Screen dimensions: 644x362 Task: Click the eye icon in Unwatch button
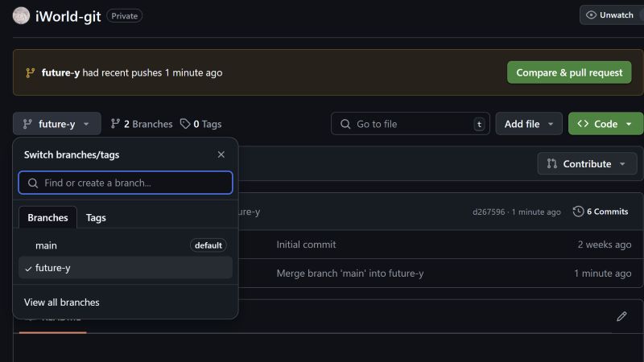[x=591, y=15]
